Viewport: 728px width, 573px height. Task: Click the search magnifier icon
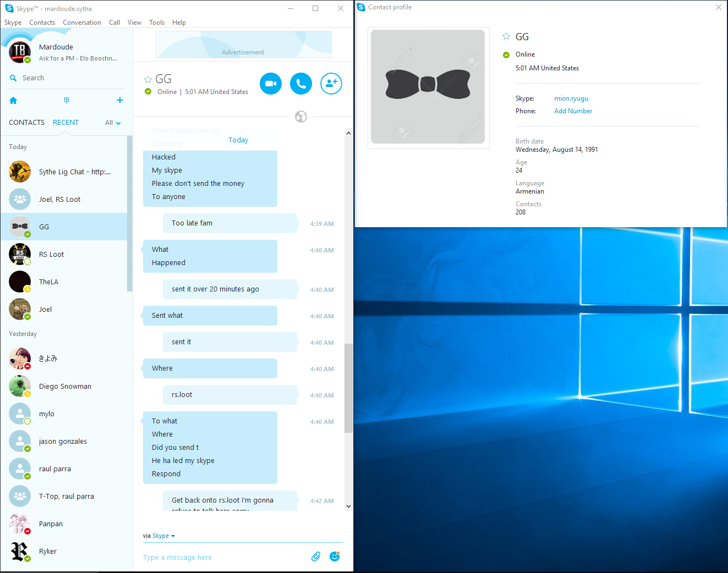(x=13, y=78)
